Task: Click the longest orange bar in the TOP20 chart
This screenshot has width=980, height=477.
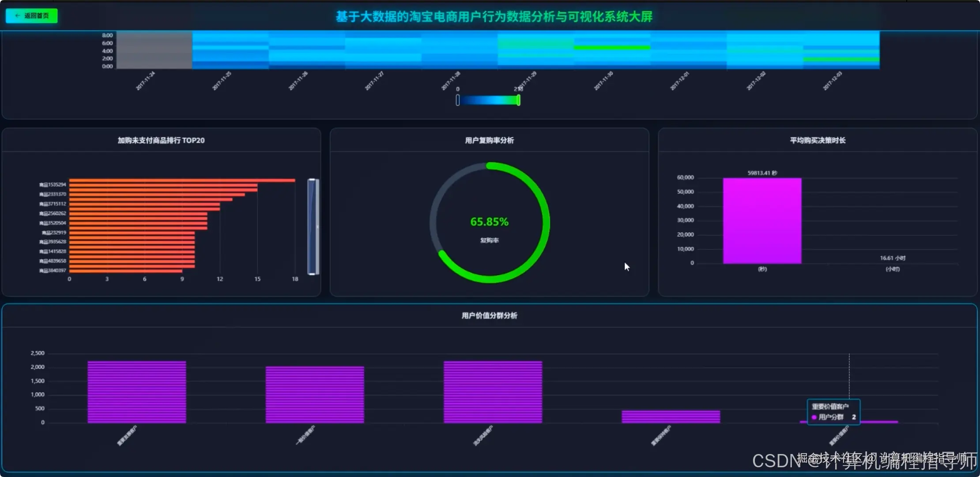Action: (x=182, y=180)
